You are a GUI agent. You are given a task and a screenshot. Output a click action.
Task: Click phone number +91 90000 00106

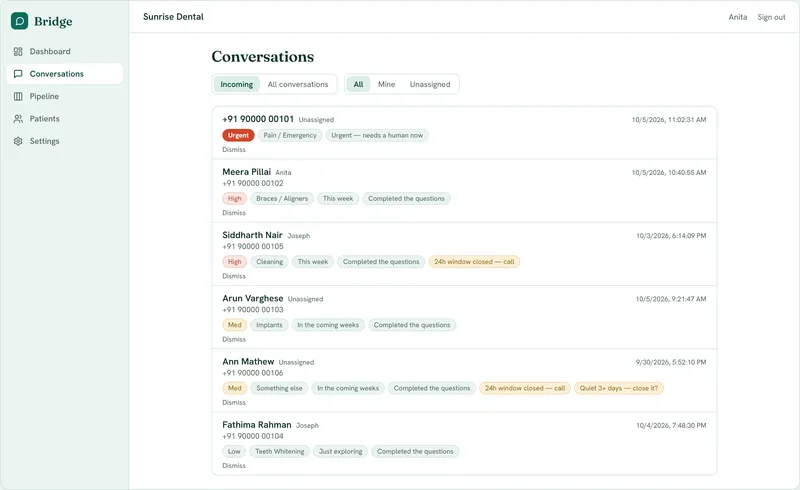[253, 373]
